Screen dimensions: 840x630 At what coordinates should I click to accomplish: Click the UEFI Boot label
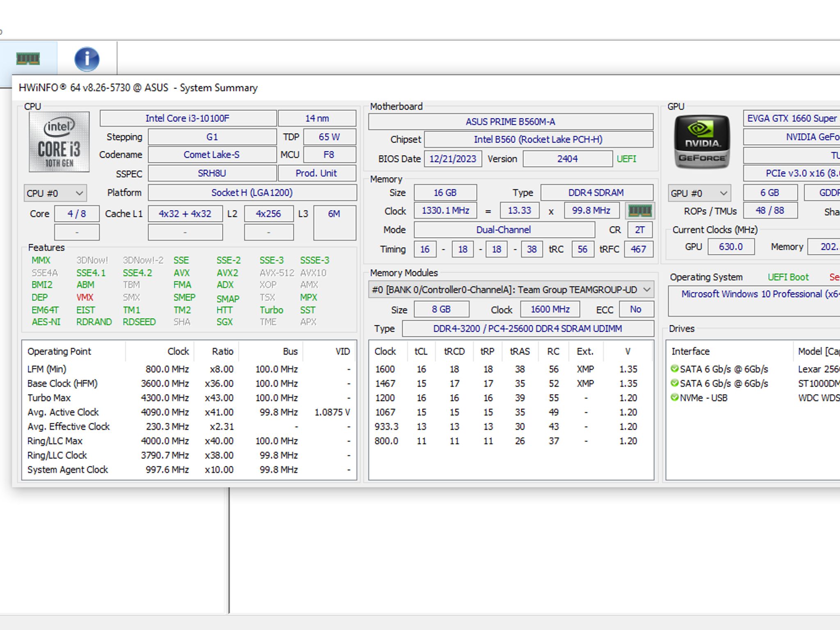coord(788,277)
